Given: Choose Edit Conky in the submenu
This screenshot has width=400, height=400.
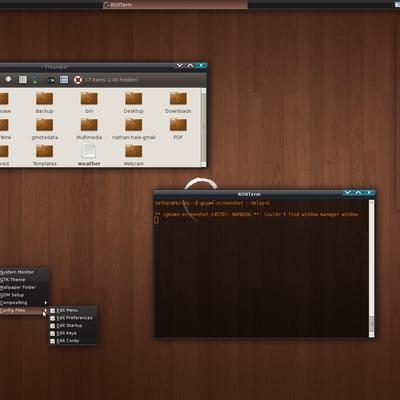Looking at the screenshot, I should pos(73,341).
